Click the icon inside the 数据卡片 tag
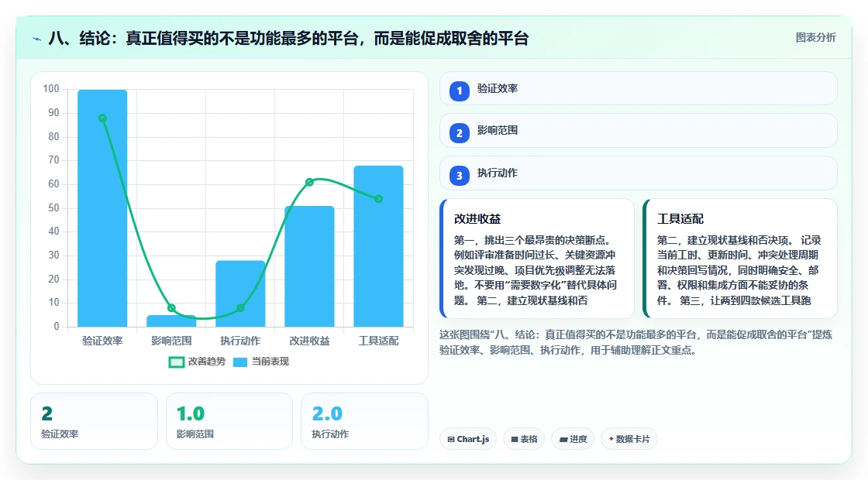Viewport: 868px width, 480px height. pyautogui.click(x=611, y=439)
